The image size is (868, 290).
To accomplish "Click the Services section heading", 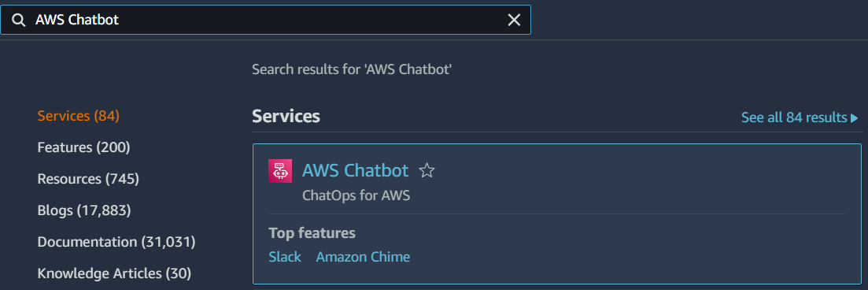I will tap(286, 117).
